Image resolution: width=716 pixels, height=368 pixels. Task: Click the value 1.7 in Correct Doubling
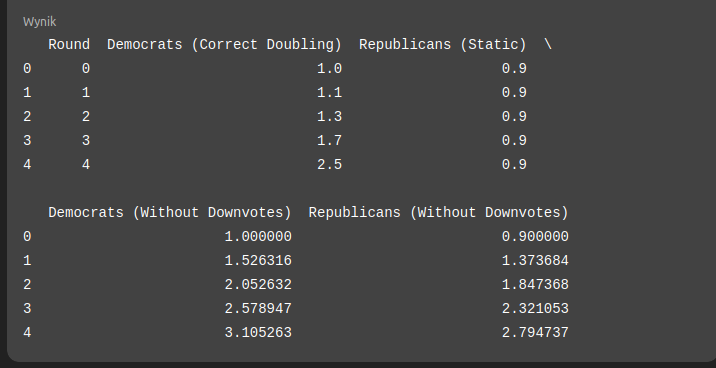click(330, 141)
